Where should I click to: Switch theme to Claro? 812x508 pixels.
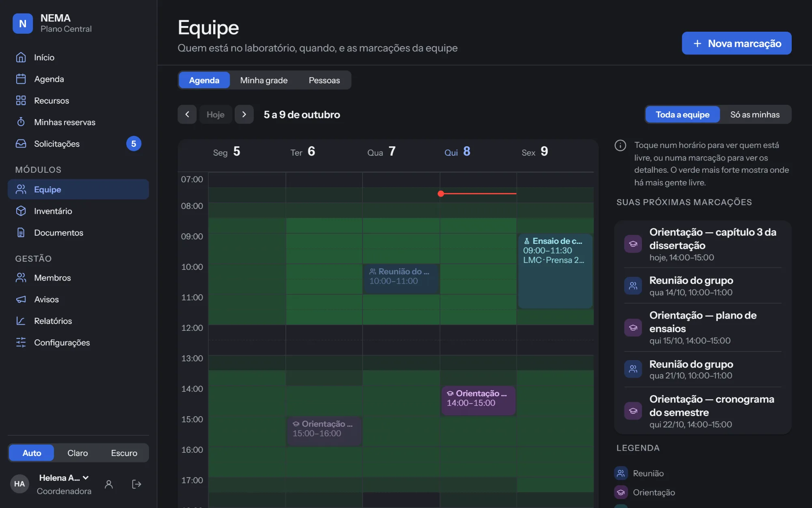click(78, 453)
